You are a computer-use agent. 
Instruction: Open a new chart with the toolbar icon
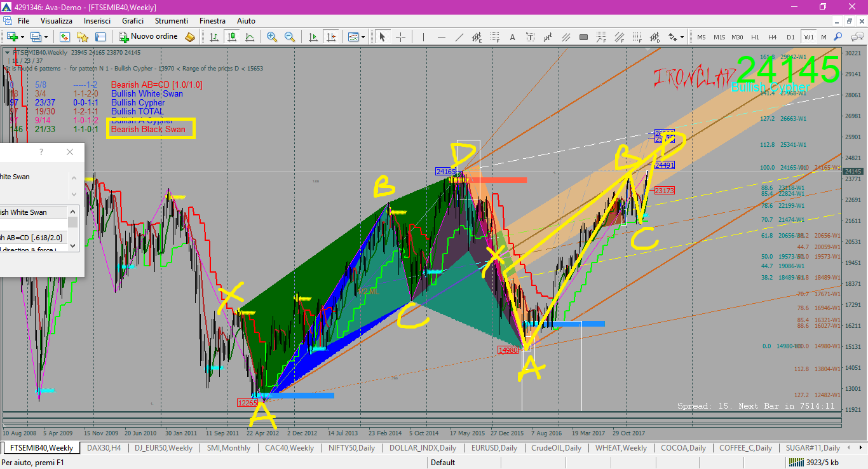12,37
